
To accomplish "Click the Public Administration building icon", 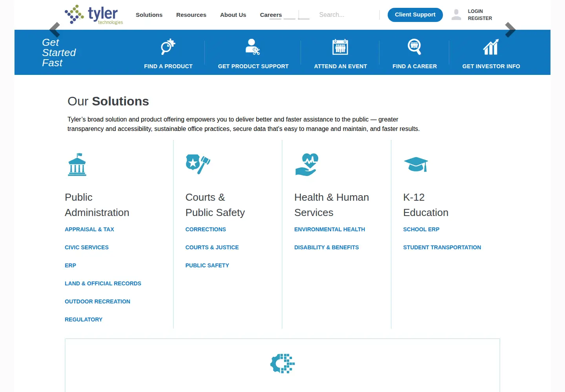I will (x=77, y=164).
